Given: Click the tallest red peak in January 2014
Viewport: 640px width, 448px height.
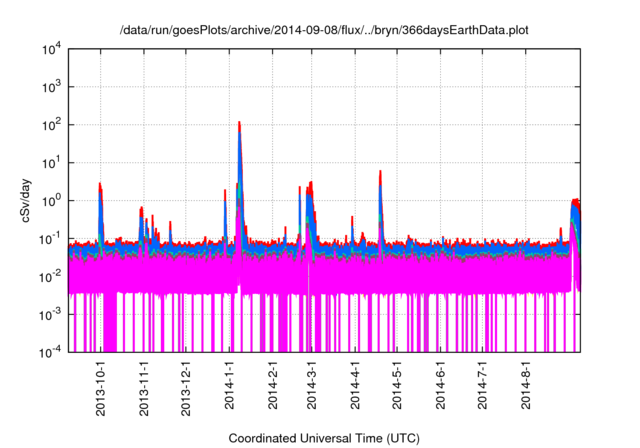Looking at the screenshot, I should point(239,124).
